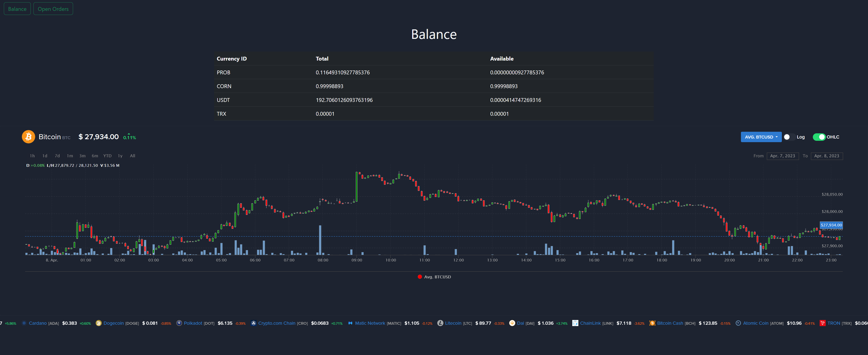
Task: Open the To date Apr. 8, 2023
Action: click(827, 156)
